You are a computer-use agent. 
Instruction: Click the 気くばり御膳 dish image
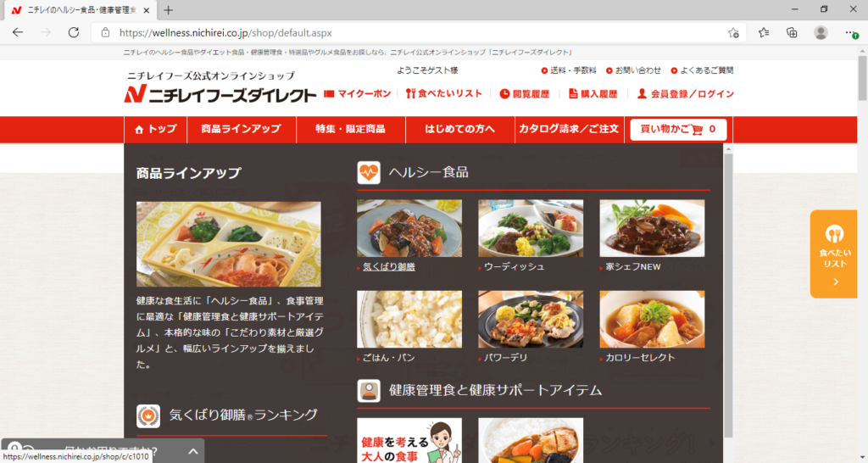pos(409,228)
